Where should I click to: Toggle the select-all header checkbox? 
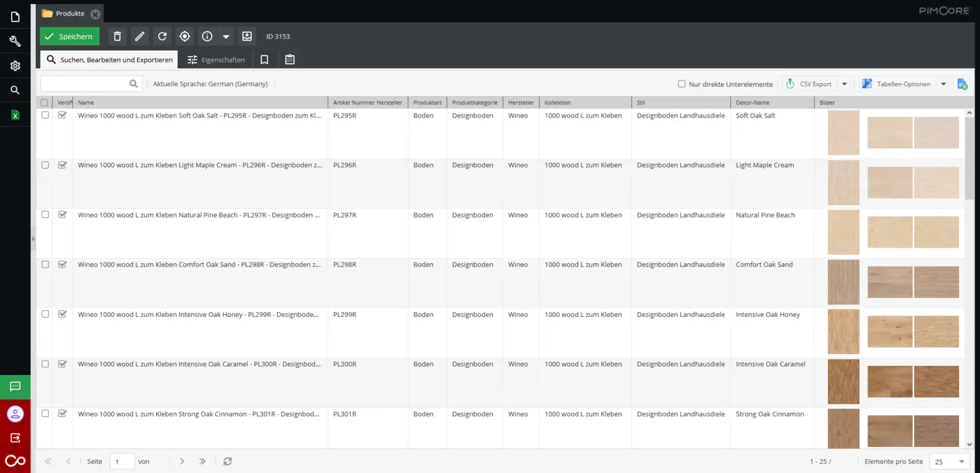45,103
